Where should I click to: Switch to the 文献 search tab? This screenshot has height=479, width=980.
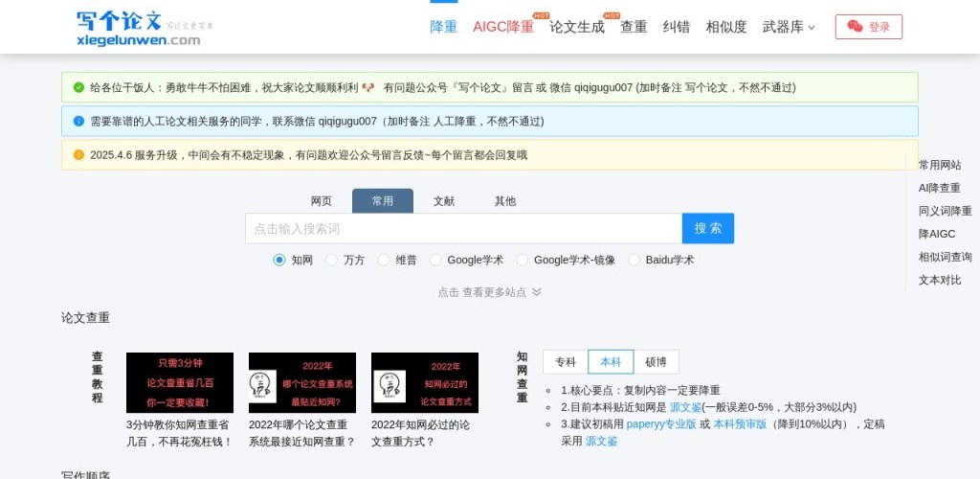click(x=444, y=201)
